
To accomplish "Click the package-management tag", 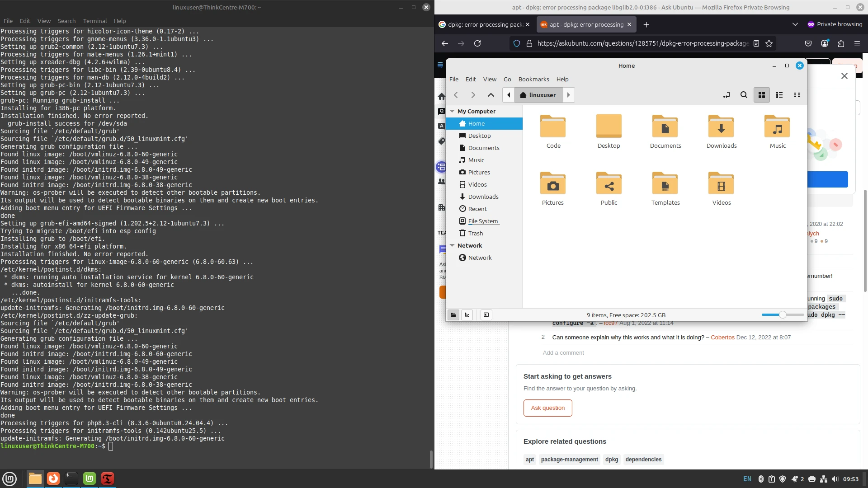I will pyautogui.click(x=569, y=460).
